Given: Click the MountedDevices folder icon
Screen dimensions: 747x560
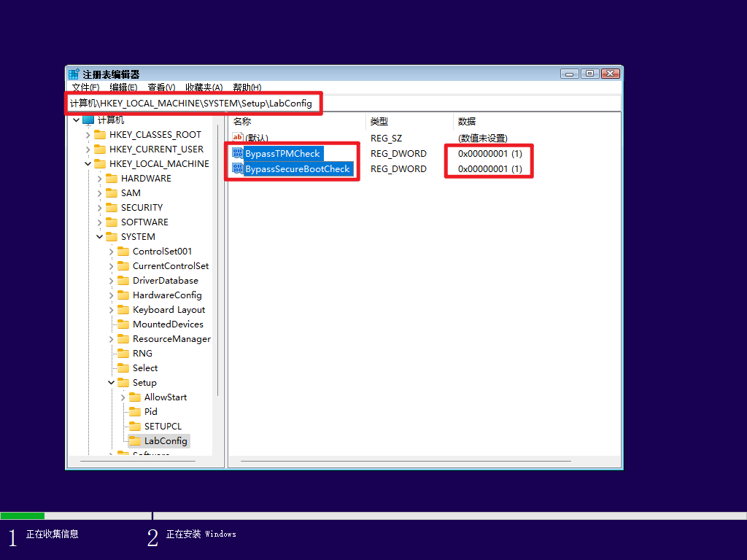Looking at the screenshot, I should point(123,324).
